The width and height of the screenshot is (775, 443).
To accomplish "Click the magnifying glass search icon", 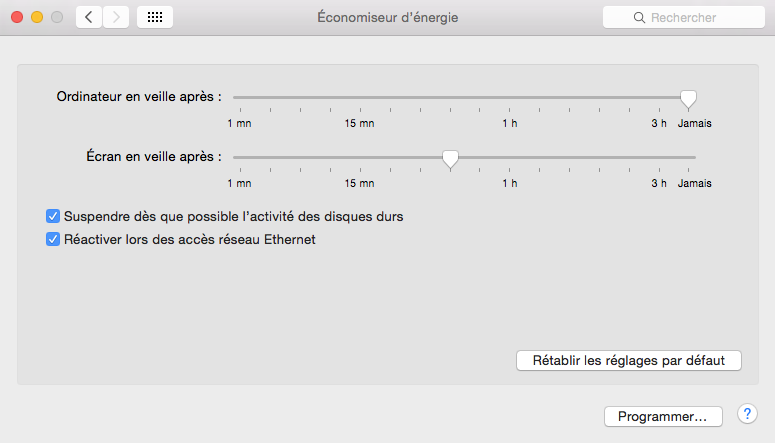I will tap(639, 18).
